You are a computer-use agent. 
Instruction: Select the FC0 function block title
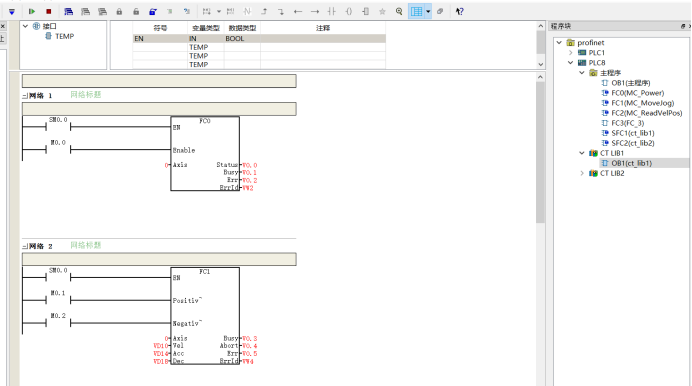(205, 121)
